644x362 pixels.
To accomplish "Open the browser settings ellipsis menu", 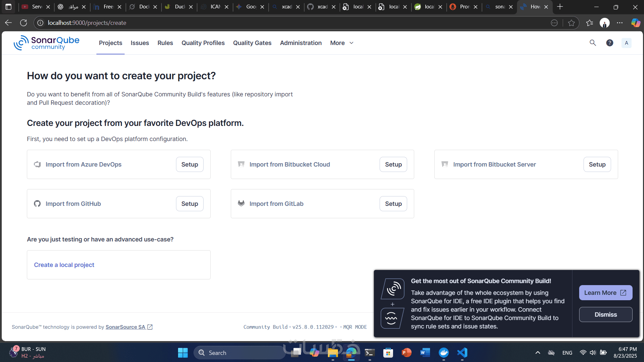I will point(619,23).
